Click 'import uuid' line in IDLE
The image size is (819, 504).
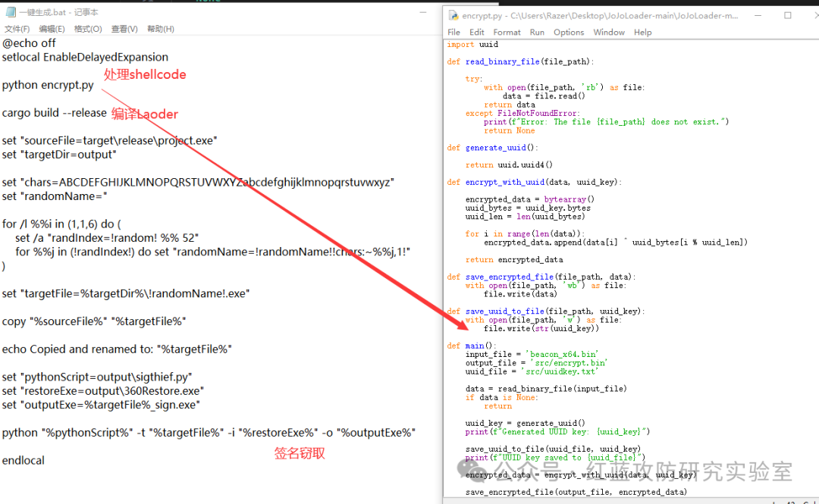(472, 45)
